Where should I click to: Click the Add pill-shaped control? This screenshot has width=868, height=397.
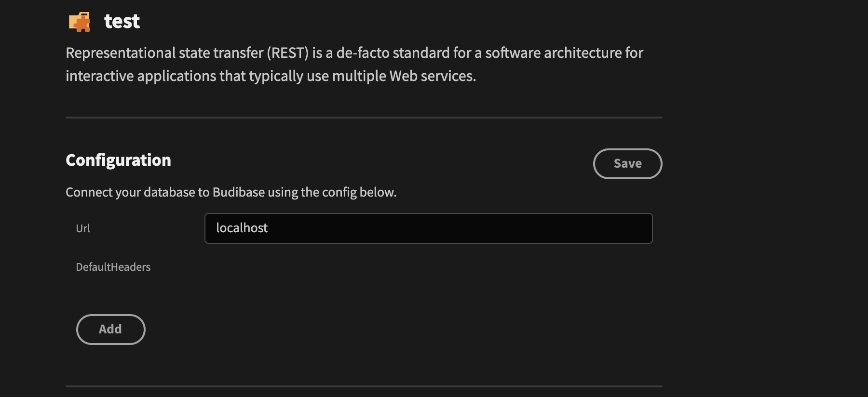110,329
